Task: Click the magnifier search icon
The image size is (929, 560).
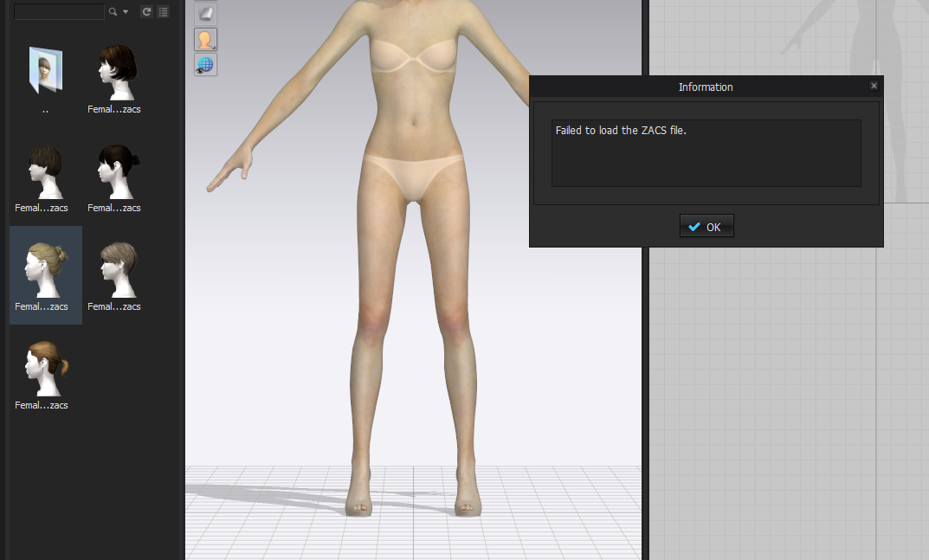Action: coord(113,12)
